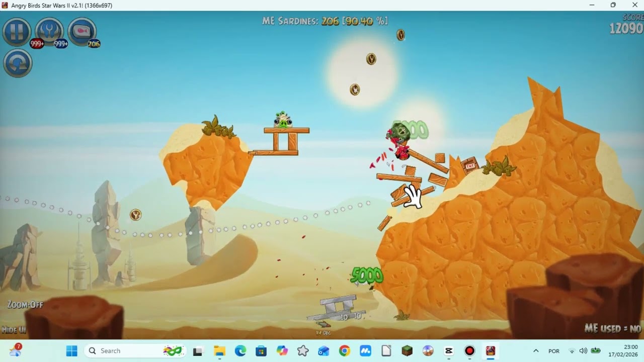Screen dimensions: 644x362
Task: Tap the middle gold coin near the sun
Action: pos(371,59)
